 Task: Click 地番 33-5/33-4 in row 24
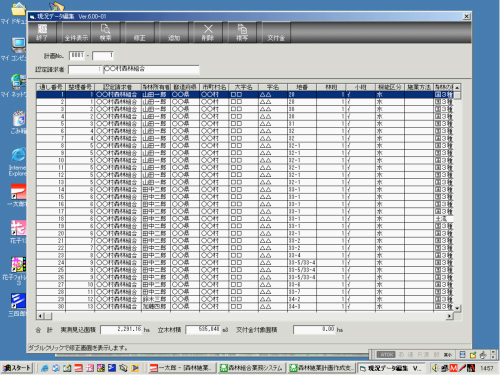[x=302, y=263]
